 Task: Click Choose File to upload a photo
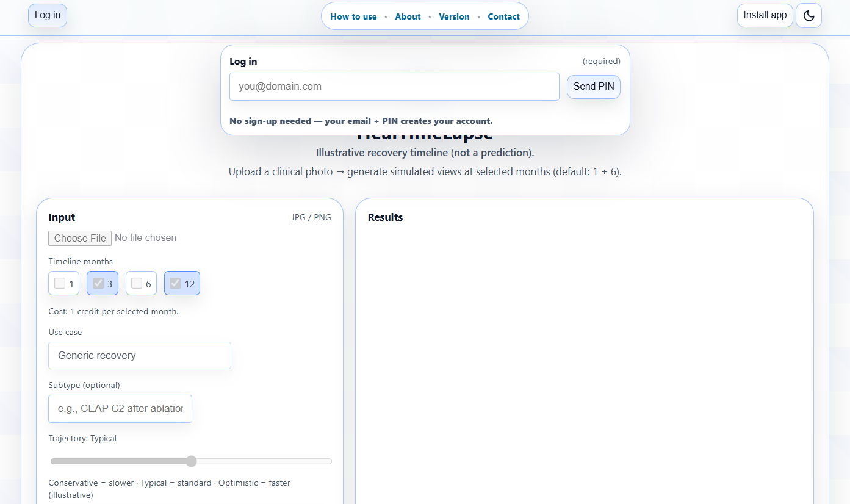[79, 238]
